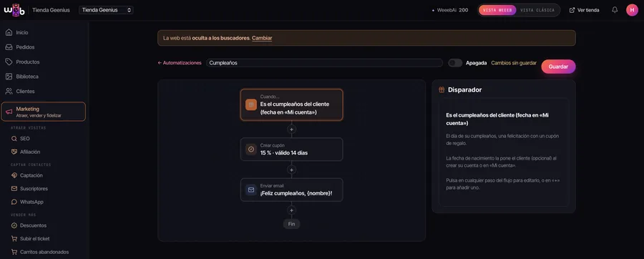Click the Weeeb logo icon
Image resolution: width=644 pixels, height=259 pixels.
(14, 10)
